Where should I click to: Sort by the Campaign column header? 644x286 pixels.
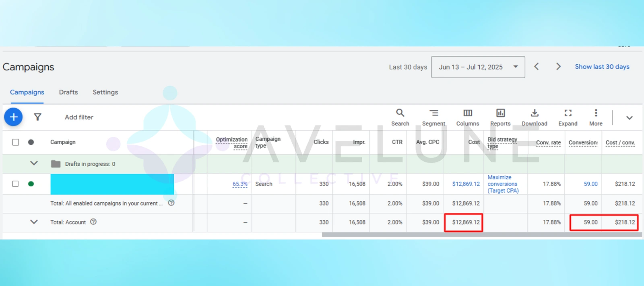point(63,142)
